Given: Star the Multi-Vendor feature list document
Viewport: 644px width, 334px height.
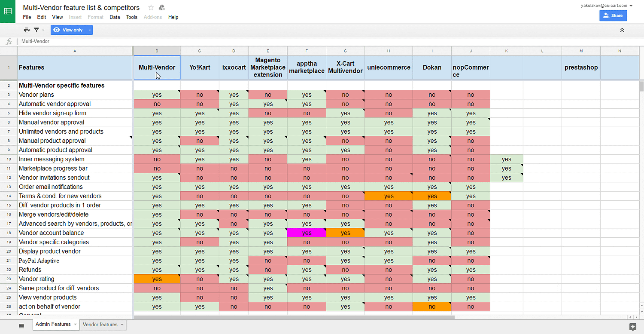Looking at the screenshot, I should pos(151,8).
